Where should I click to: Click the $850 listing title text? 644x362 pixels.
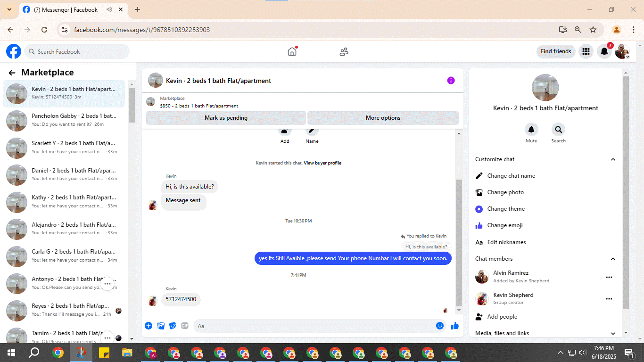[199, 106]
